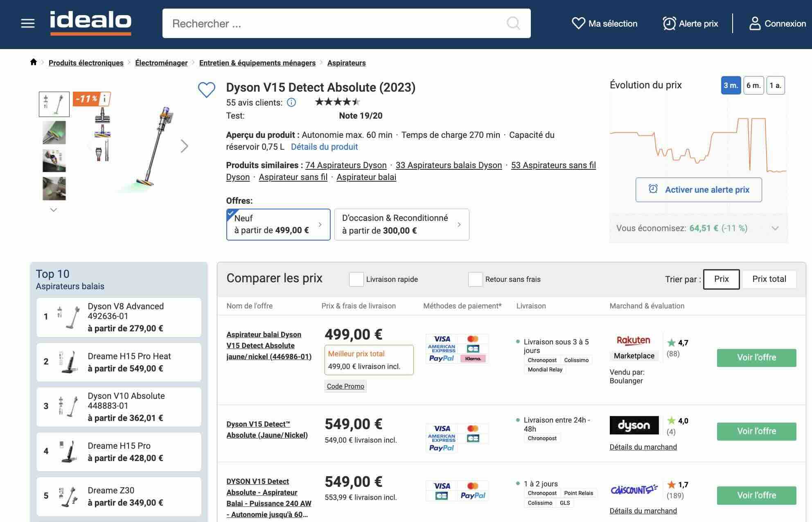Click the 1,7 star rating for Cdiscount
This screenshot has width=812, height=522.
[x=678, y=485]
